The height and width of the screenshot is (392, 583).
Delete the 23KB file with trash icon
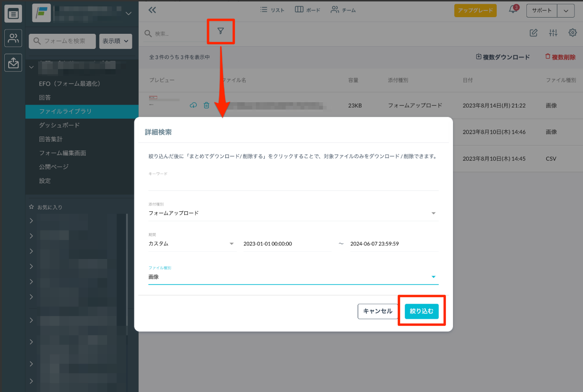click(206, 105)
